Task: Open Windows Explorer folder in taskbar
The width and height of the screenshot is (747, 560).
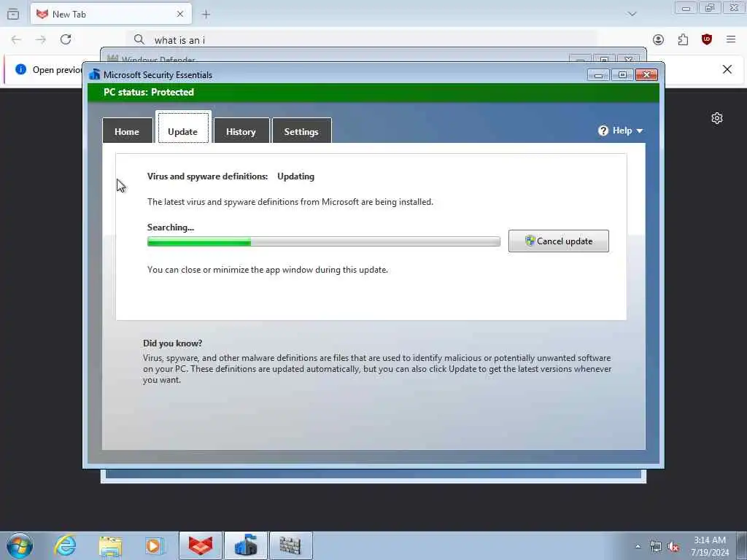Action: [x=111, y=545]
